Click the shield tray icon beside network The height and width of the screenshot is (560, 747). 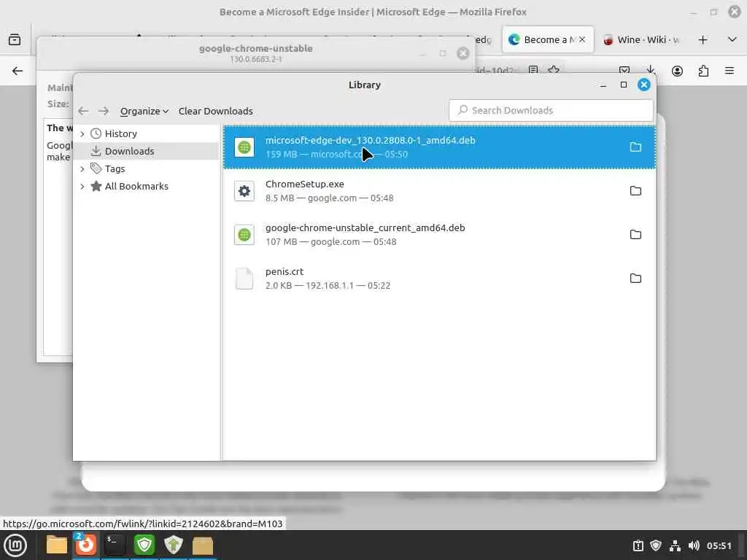(x=656, y=545)
